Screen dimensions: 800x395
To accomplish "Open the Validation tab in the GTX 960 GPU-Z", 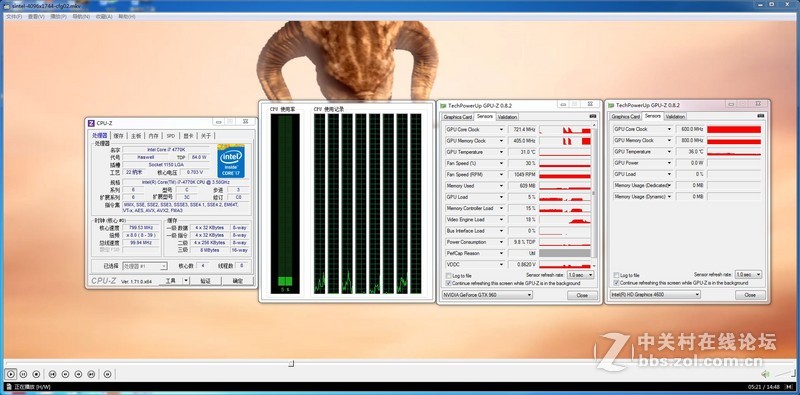I will tap(507, 117).
